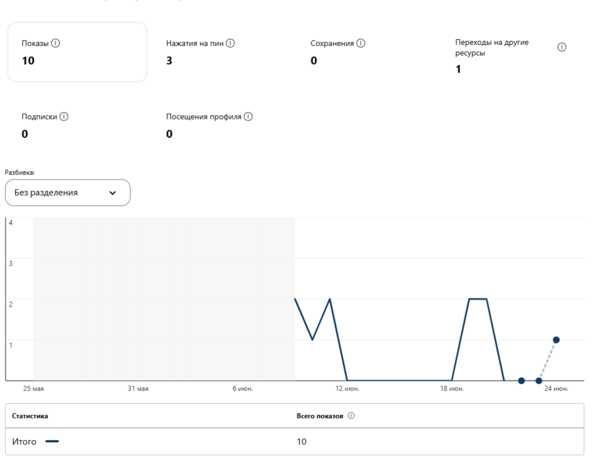Open the Подписки info icon

pyautogui.click(x=64, y=117)
